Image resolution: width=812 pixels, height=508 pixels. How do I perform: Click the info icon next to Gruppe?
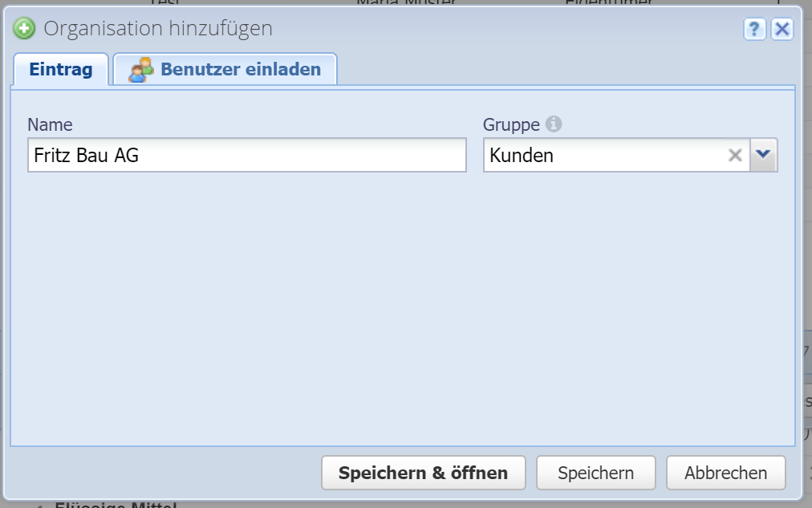[554, 124]
